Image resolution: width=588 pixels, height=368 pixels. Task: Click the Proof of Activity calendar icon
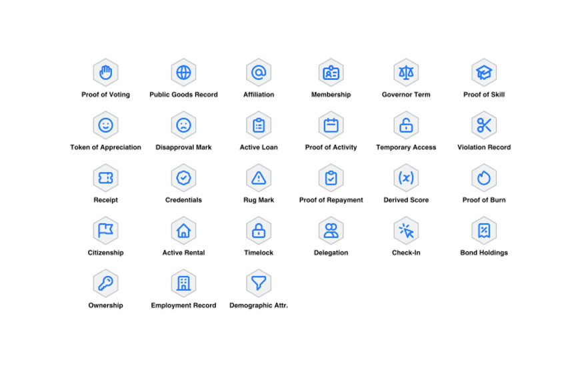point(331,125)
